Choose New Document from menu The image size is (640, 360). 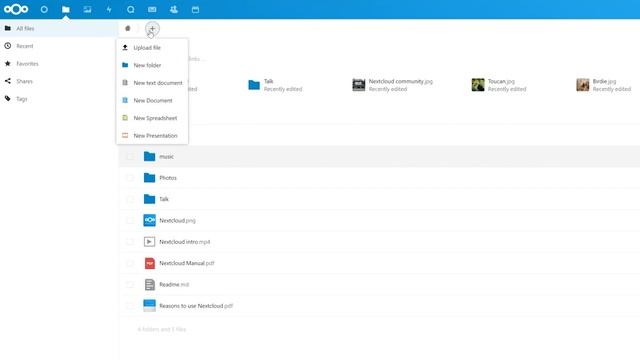152,100
